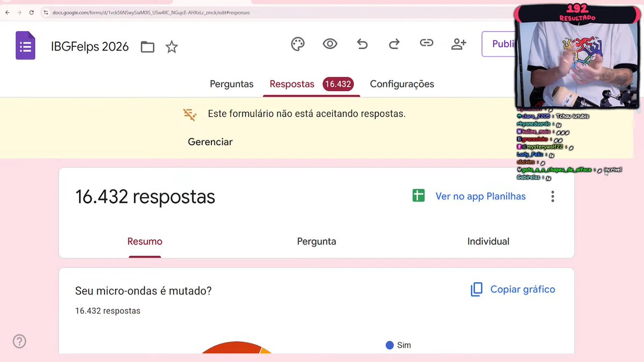Select the Sim legend entry
Image resolution: width=644 pixels, height=362 pixels.
(398, 345)
